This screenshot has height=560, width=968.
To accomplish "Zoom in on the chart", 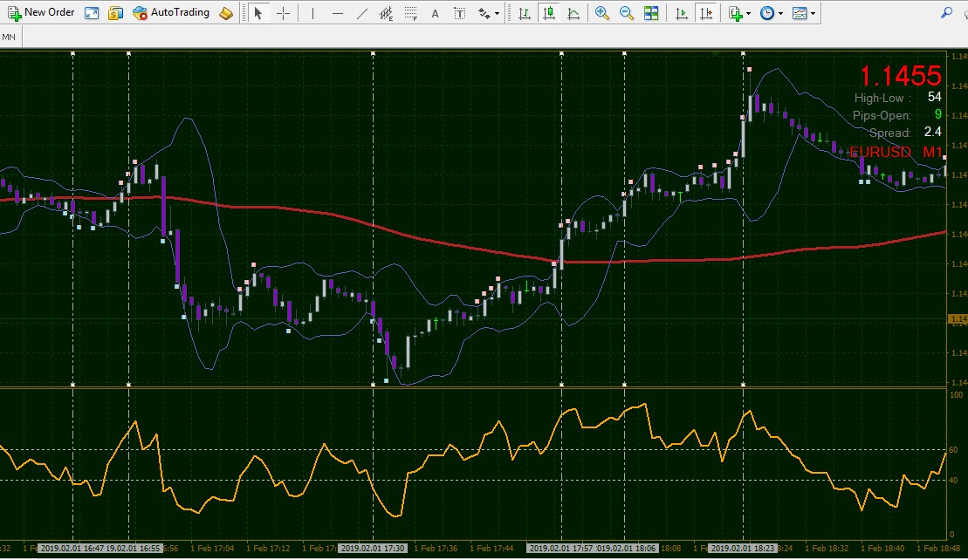I will [602, 12].
